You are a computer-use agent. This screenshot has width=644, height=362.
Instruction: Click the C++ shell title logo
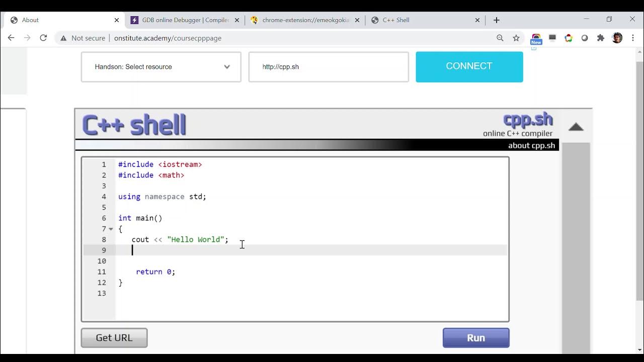[x=134, y=125]
